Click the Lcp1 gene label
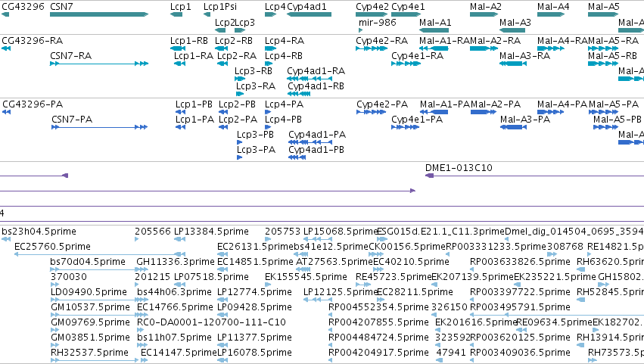 click(x=181, y=7)
